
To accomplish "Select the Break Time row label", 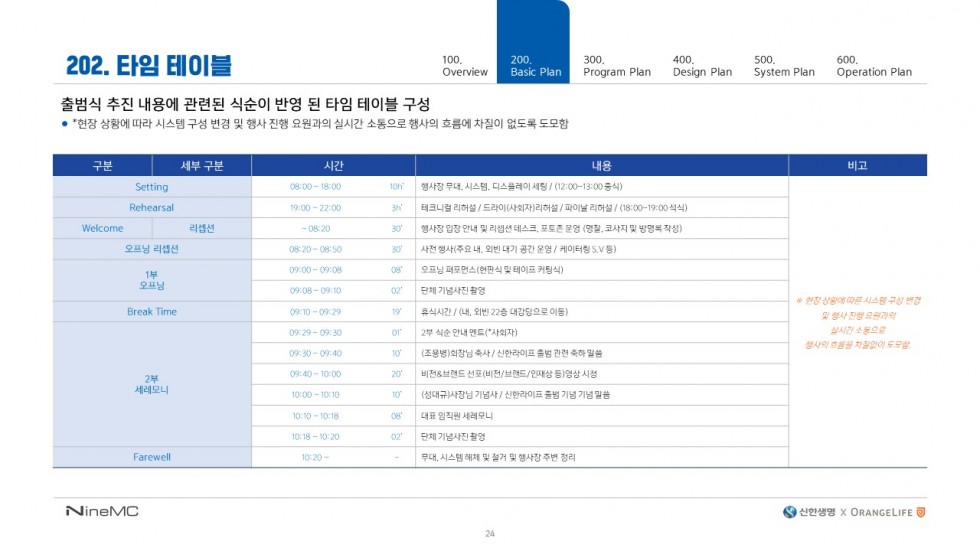I will (152, 311).
